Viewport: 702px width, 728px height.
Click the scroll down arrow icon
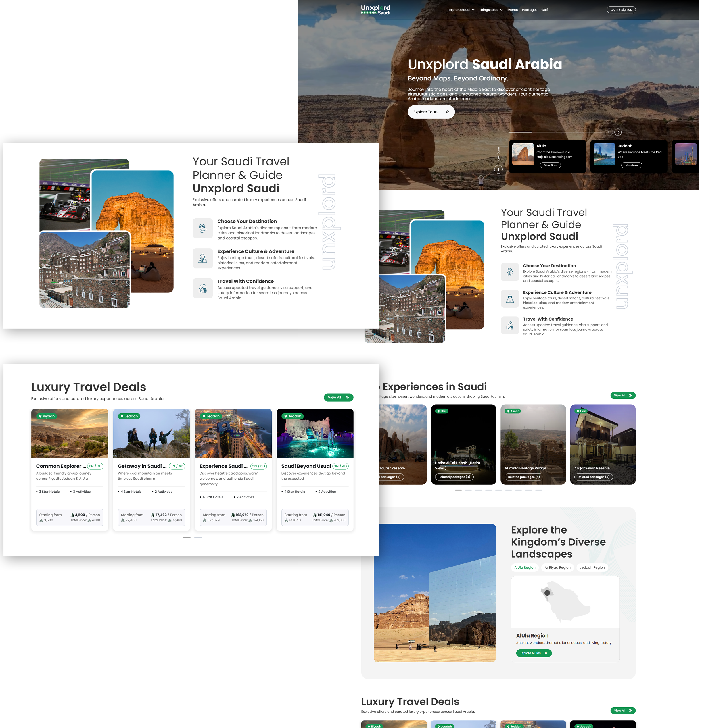pos(498,170)
